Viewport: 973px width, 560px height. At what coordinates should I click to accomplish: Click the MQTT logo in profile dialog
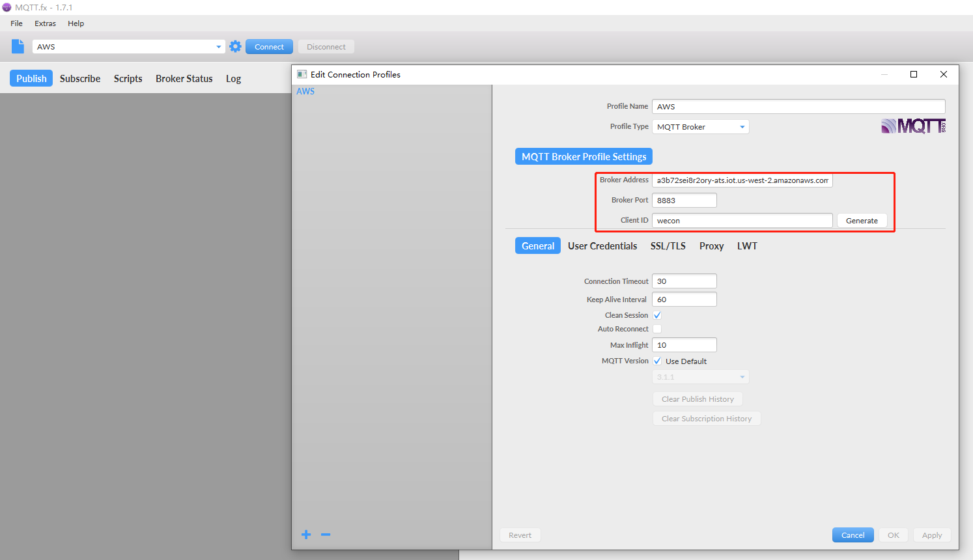pyautogui.click(x=913, y=126)
